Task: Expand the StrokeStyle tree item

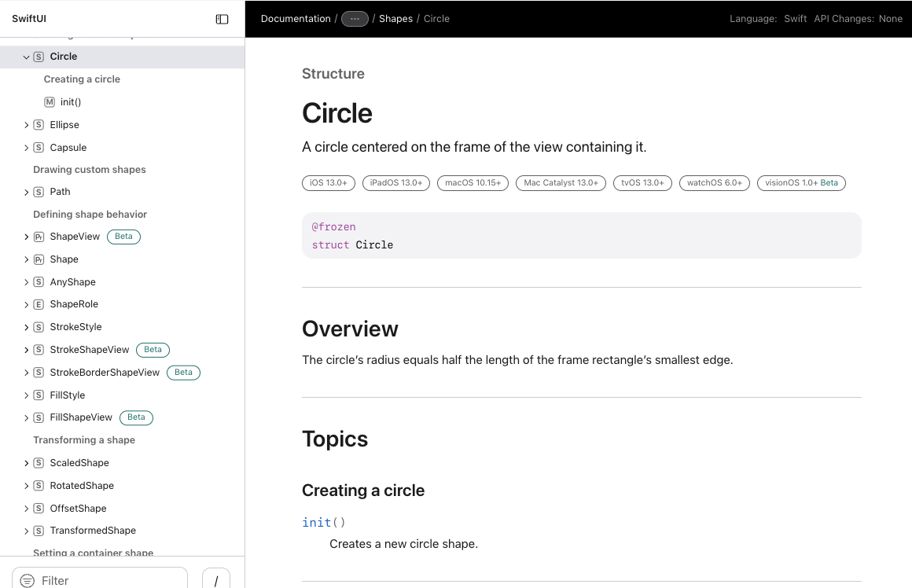Action: pos(26,327)
